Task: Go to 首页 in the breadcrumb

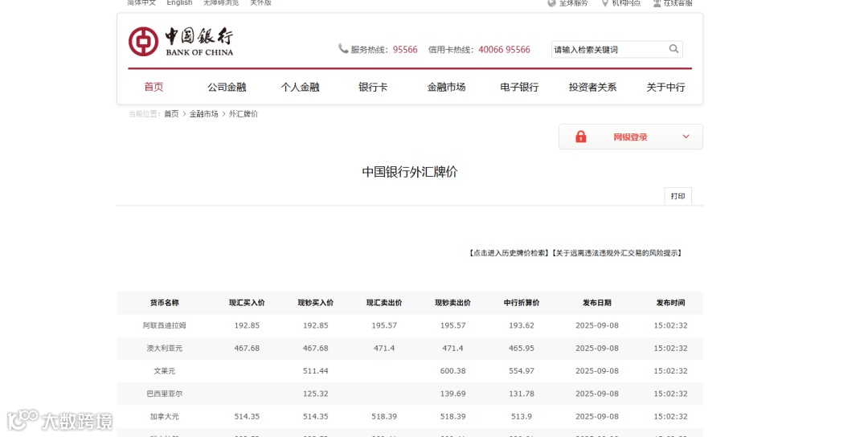Action: [172, 114]
